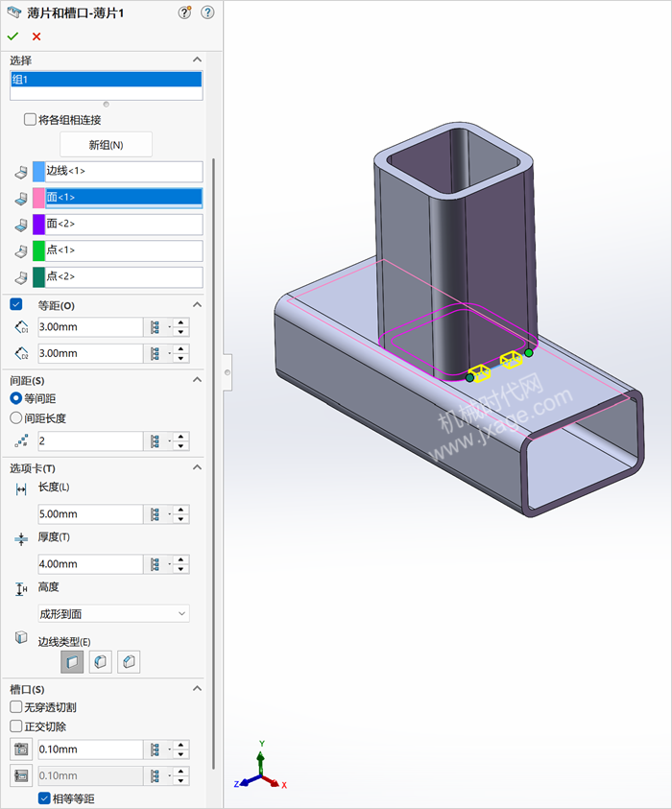Select the 面<2> selection box

(124, 225)
